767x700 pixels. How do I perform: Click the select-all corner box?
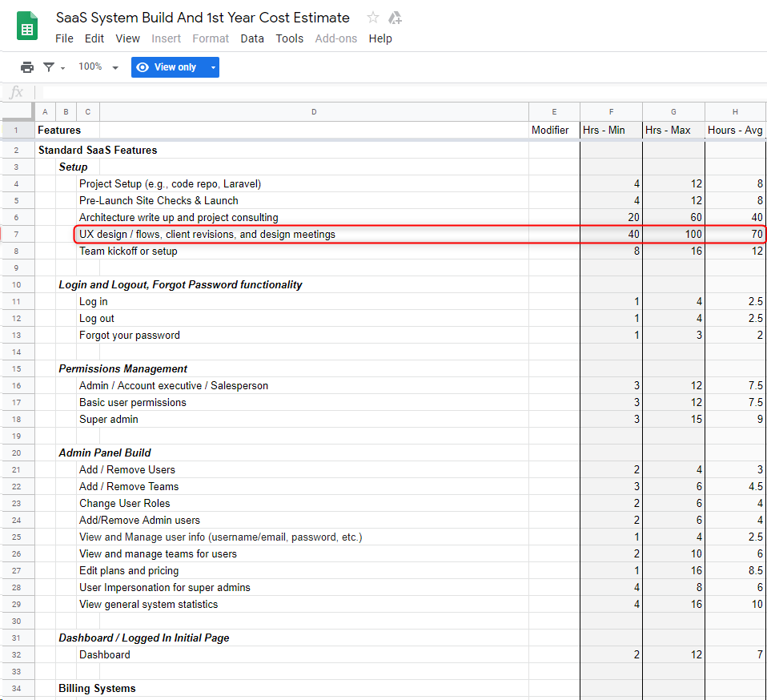tap(17, 111)
